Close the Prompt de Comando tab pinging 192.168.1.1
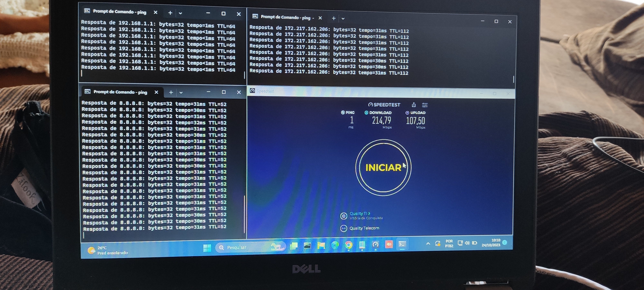The image size is (644, 290). pyautogui.click(x=156, y=12)
